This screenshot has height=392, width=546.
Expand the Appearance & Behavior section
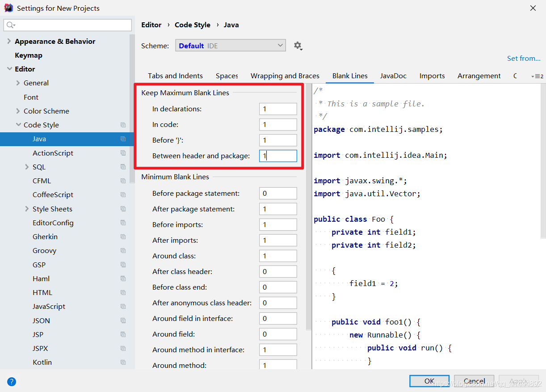(9, 41)
